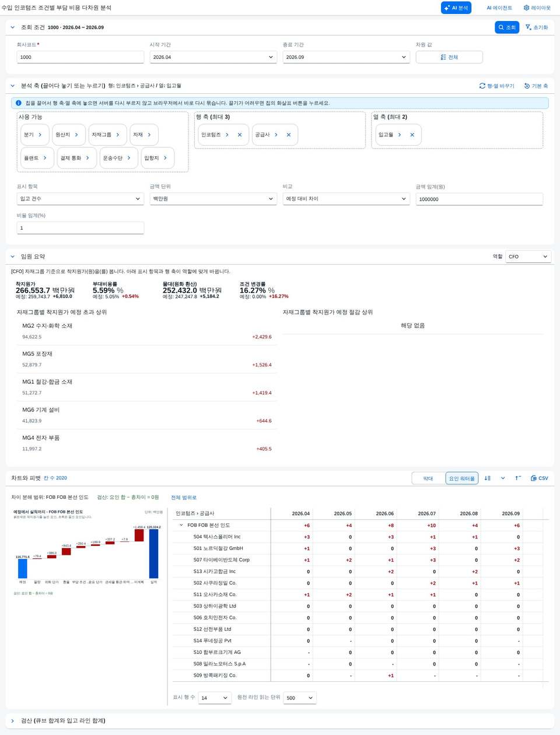Open the AI 분석 sparkle button
This screenshot has height=735, width=560.
click(x=456, y=8)
